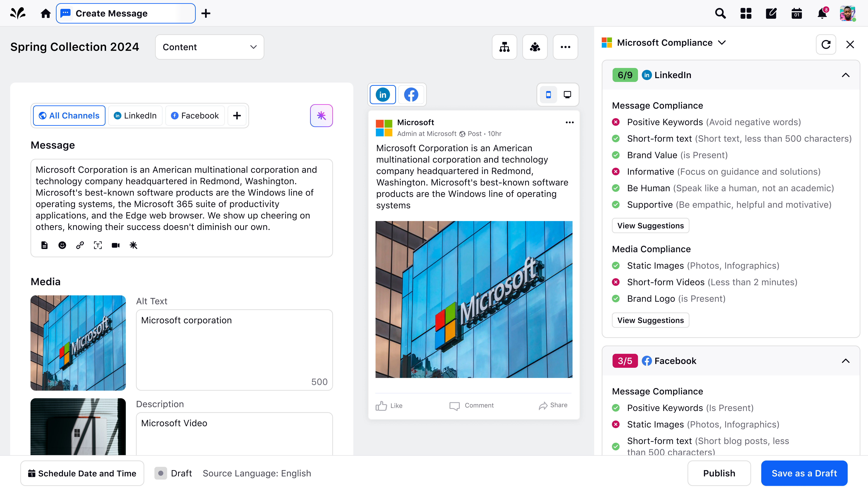Switch to the LinkedIn channel tab
The image size is (868, 491).
click(x=135, y=116)
